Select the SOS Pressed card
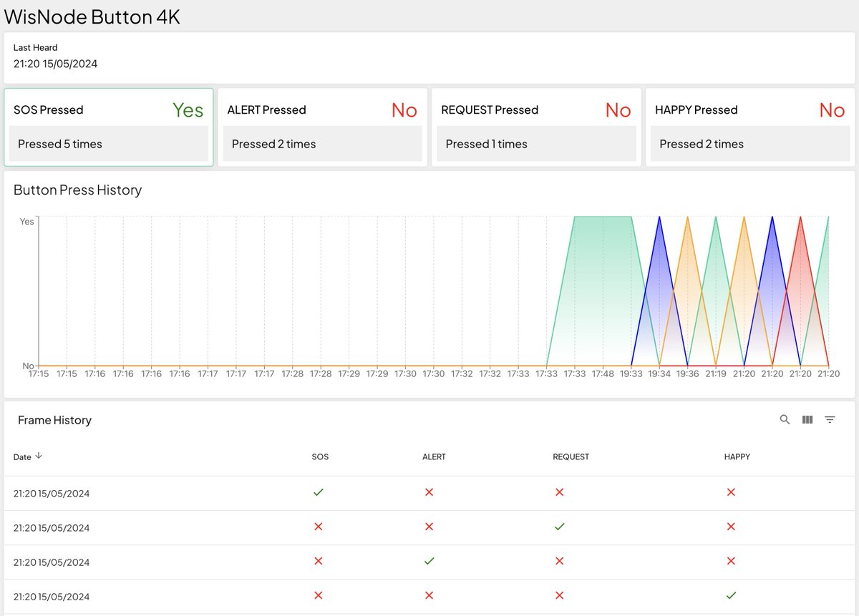 [109, 127]
